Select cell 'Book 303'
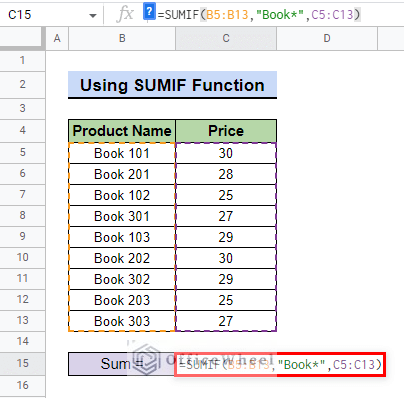This screenshot has width=404, height=398. [122, 321]
